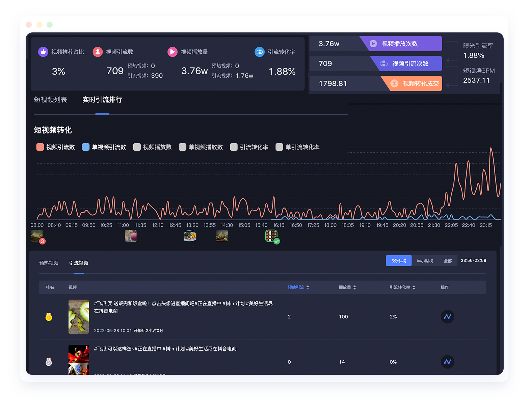Click the 1.88% 曝光引流率 value on the right

474,55
